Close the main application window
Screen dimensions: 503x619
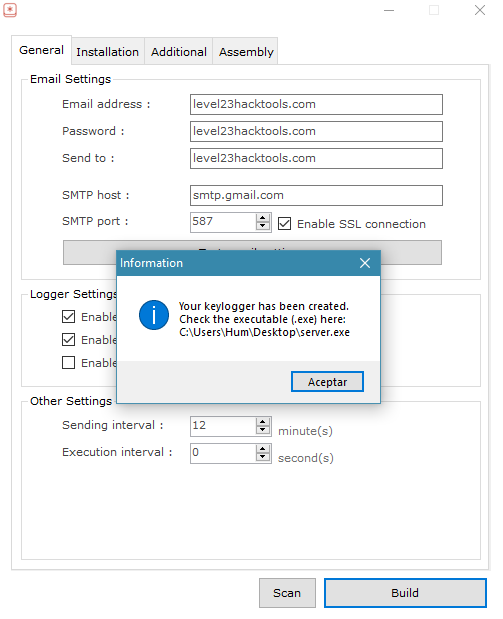tap(480, 10)
